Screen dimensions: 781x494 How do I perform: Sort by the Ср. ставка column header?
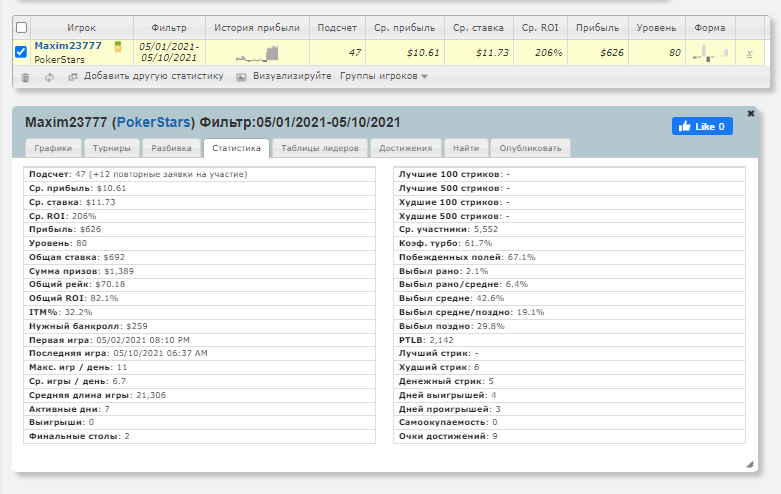pyautogui.click(x=478, y=28)
